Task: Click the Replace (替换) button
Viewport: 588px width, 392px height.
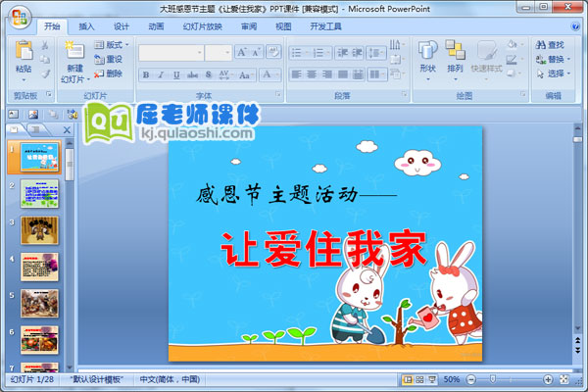Action: [x=550, y=59]
